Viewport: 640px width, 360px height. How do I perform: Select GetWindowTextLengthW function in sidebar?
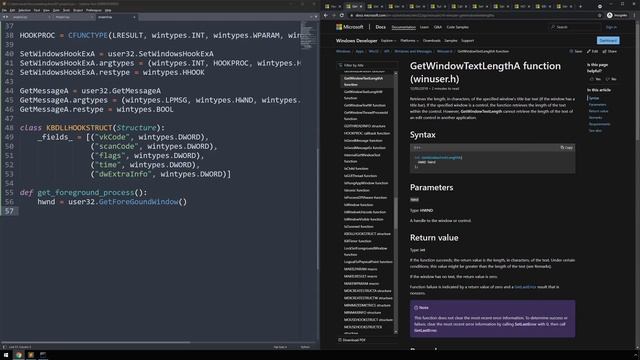point(363,95)
